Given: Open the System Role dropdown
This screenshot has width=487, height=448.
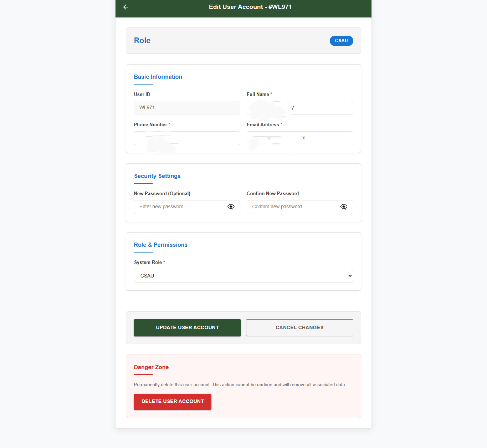Looking at the screenshot, I should 243,276.
